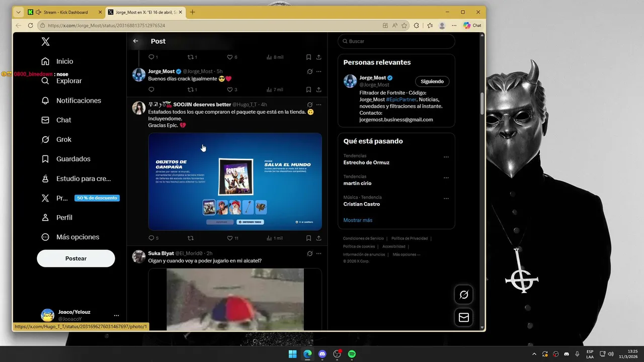This screenshot has height=362, width=644.
Task: Open more options on Jorge_Most's reply
Action: click(319, 71)
